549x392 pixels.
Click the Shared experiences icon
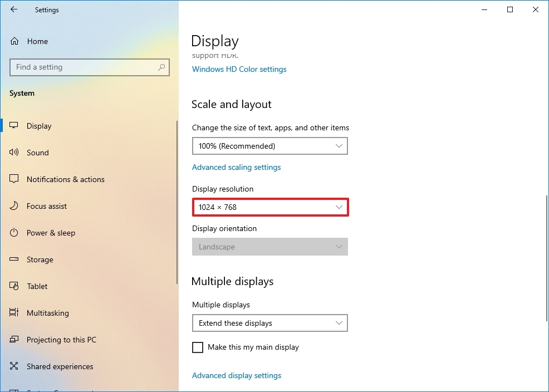14,366
